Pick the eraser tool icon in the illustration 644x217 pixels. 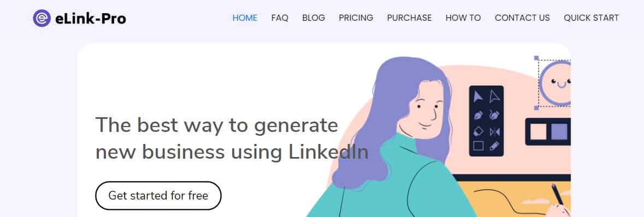coord(478,132)
